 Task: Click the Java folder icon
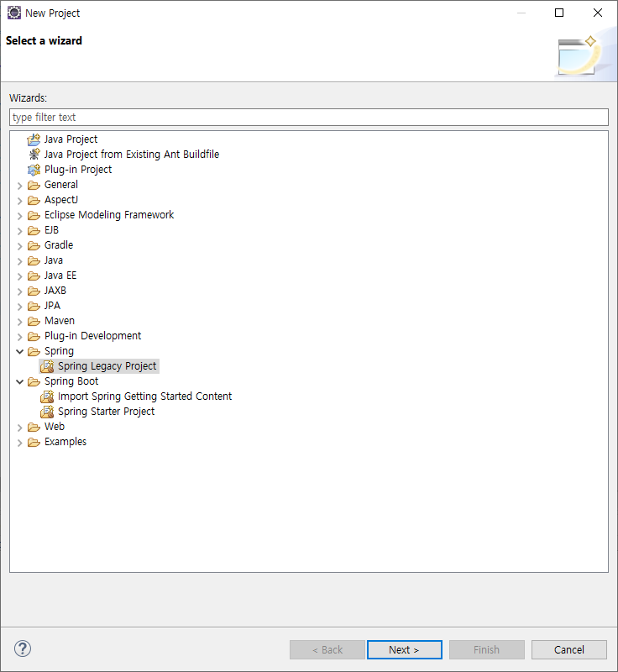pos(34,260)
